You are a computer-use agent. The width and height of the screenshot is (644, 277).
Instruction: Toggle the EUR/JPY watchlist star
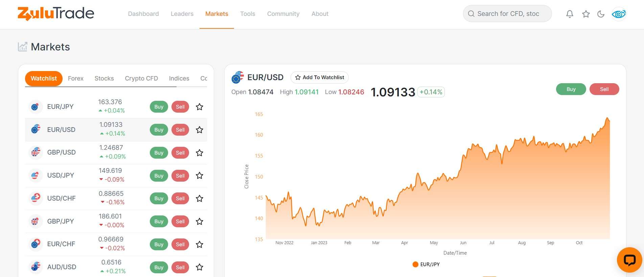pyautogui.click(x=200, y=107)
